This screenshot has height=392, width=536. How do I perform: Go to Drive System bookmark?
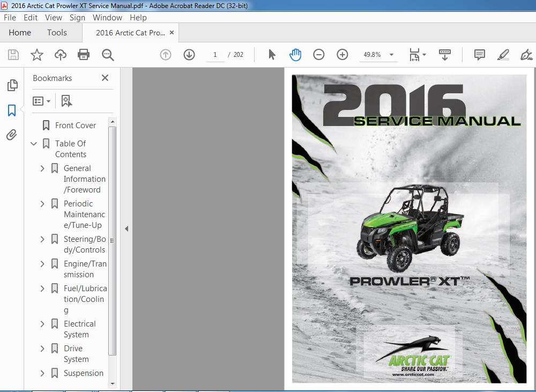(x=76, y=354)
